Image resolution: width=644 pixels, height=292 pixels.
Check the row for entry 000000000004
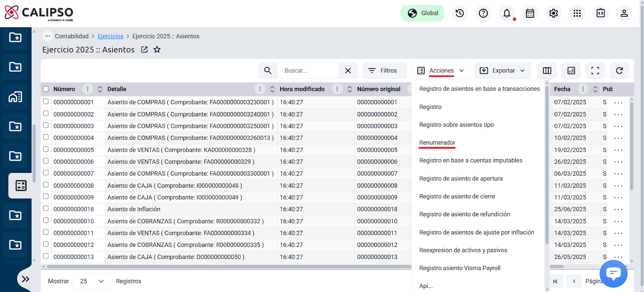(x=46, y=137)
